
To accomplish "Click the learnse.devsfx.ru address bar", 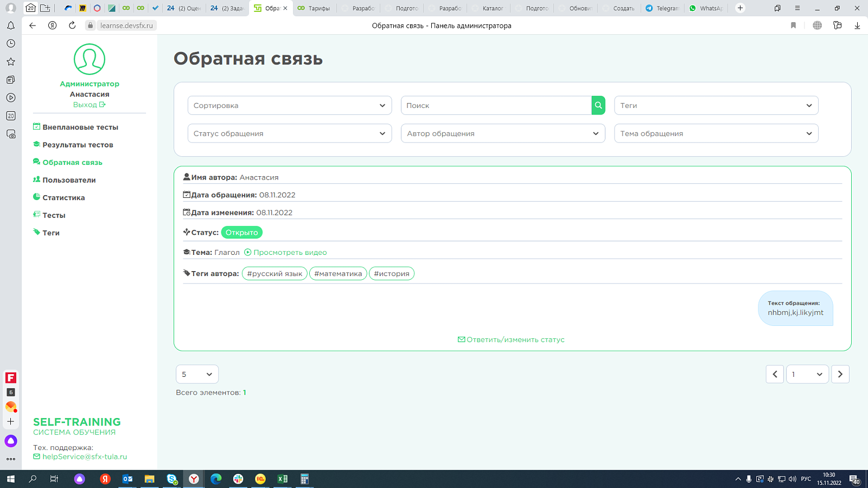I will coord(126,25).
